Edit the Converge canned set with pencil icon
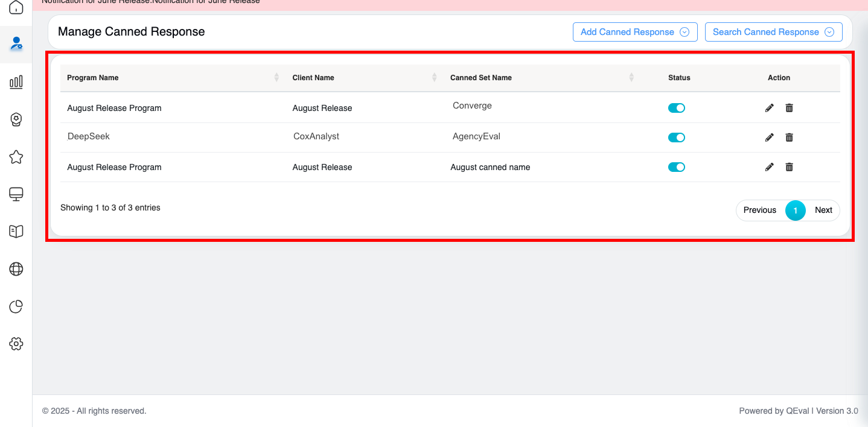The width and height of the screenshot is (868, 427). point(769,108)
